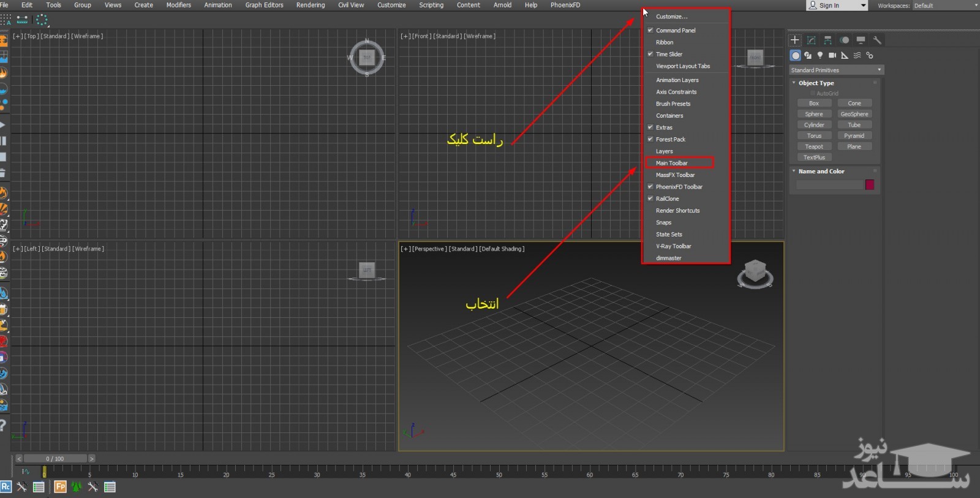This screenshot has height=498, width=980.
Task: Open the Workspaces Default dropdown
Action: click(945, 6)
